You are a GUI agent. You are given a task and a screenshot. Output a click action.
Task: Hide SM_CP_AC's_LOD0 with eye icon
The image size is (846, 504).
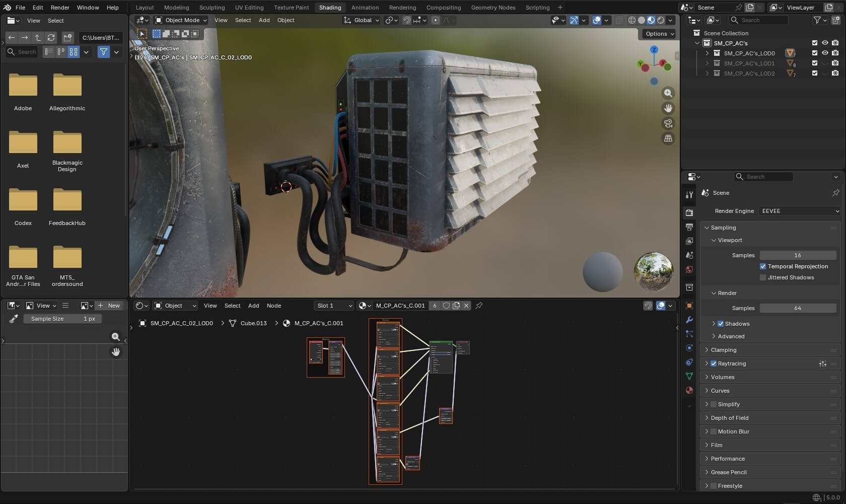click(825, 53)
